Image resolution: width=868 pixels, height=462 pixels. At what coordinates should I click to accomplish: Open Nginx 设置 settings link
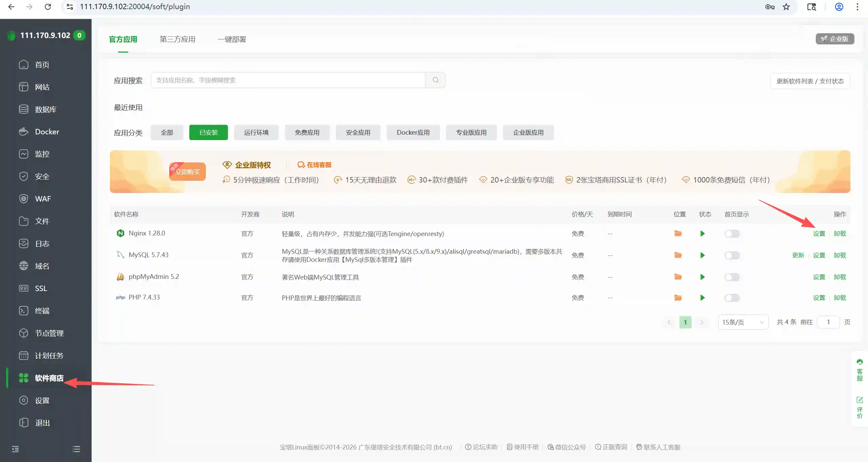pyautogui.click(x=819, y=233)
